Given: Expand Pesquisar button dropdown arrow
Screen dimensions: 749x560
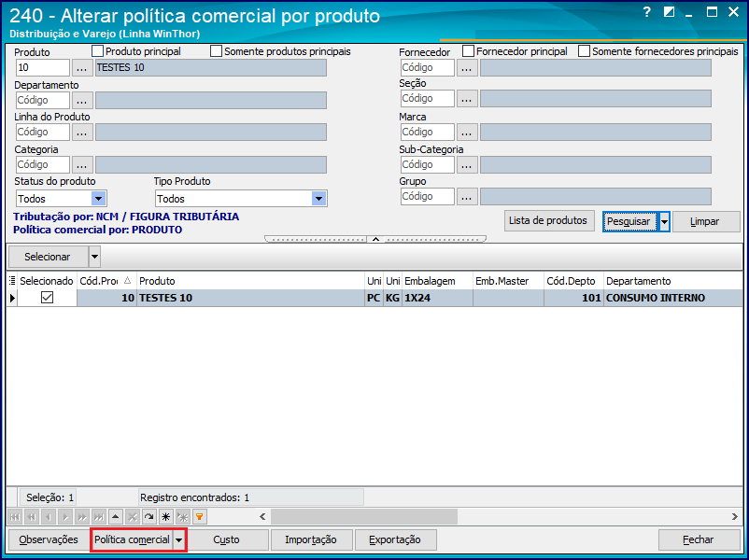Looking at the screenshot, I should (x=664, y=222).
